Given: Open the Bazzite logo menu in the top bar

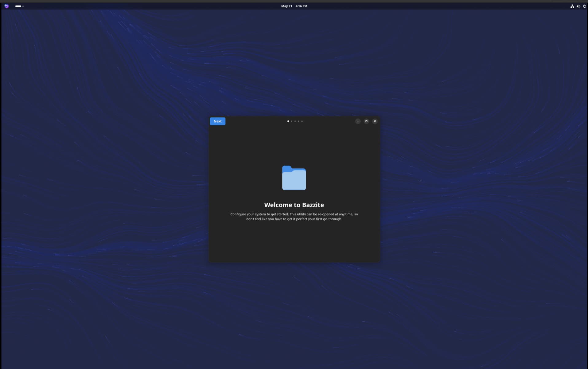Looking at the screenshot, I should pos(6,6).
